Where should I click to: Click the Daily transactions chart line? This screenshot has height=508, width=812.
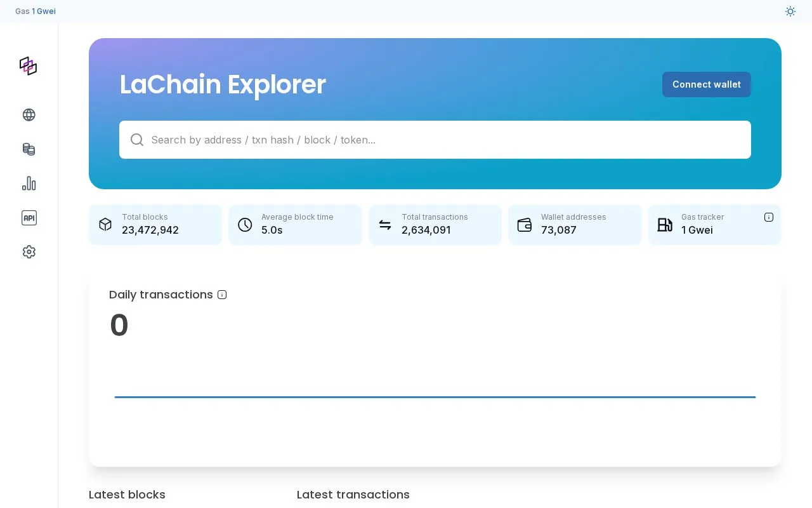[x=435, y=397]
